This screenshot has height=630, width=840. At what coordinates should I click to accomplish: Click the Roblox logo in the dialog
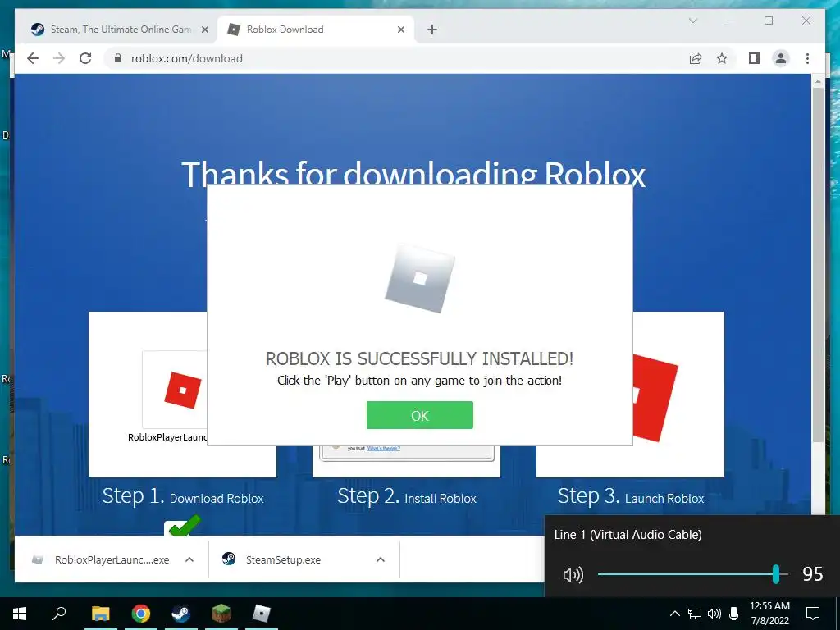(420, 279)
